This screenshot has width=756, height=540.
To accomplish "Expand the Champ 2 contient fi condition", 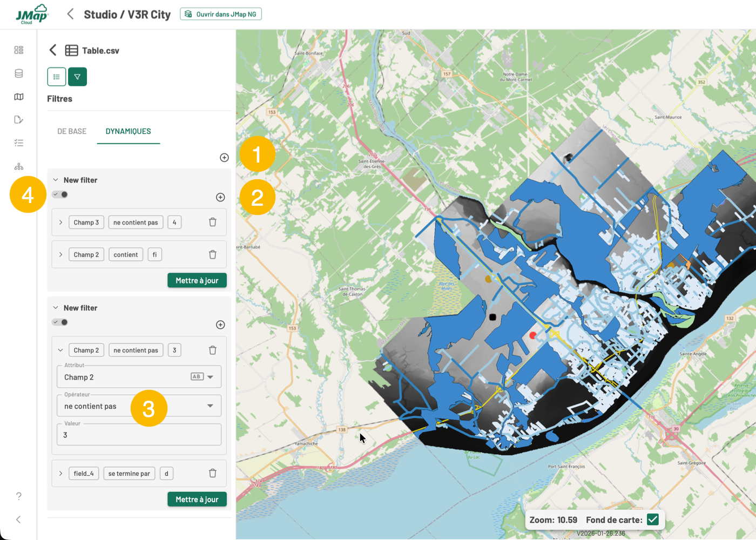I will [60, 255].
